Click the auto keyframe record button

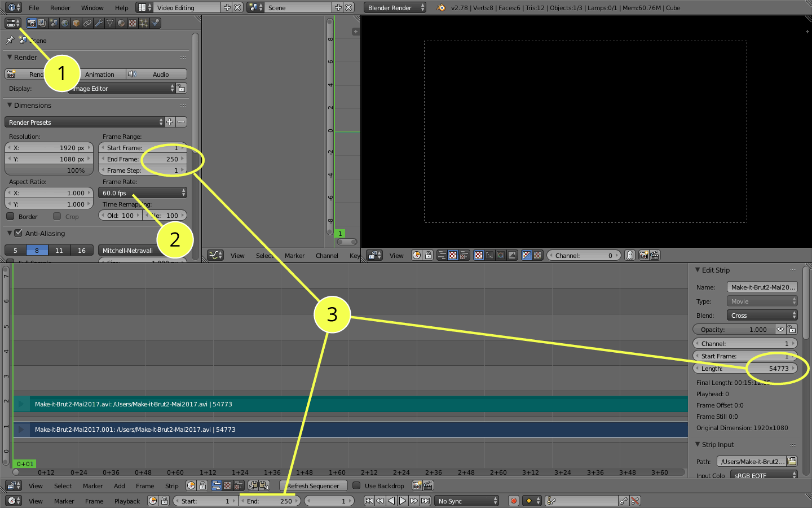[514, 501]
